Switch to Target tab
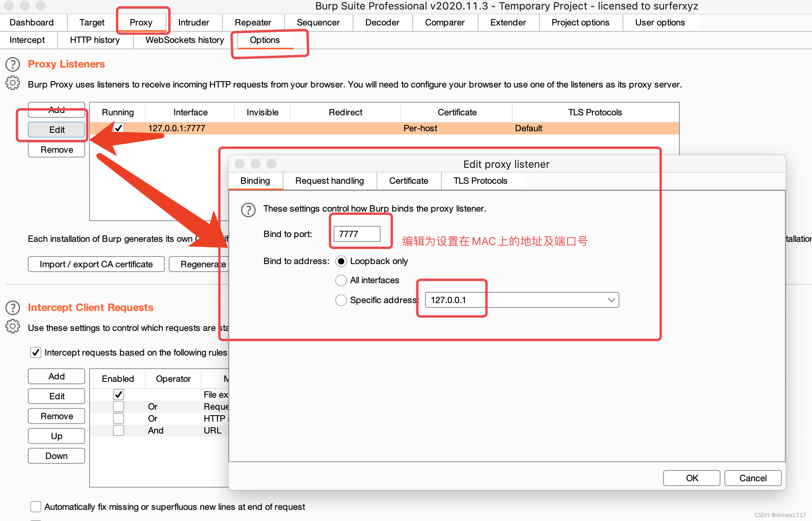 coord(92,23)
